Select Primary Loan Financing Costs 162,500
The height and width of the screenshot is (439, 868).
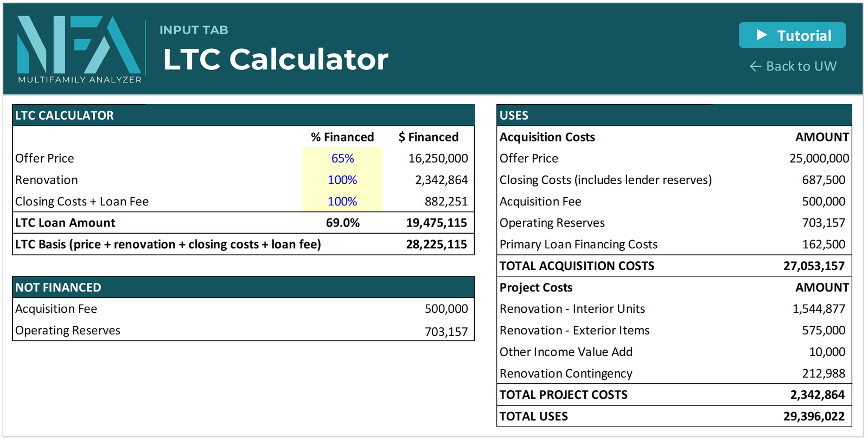click(824, 244)
